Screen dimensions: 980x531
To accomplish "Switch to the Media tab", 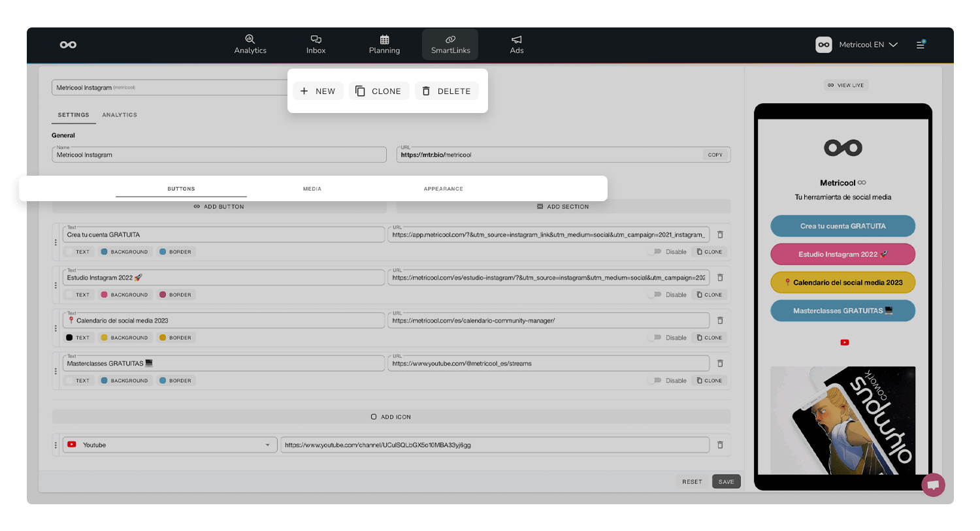I will click(x=312, y=189).
